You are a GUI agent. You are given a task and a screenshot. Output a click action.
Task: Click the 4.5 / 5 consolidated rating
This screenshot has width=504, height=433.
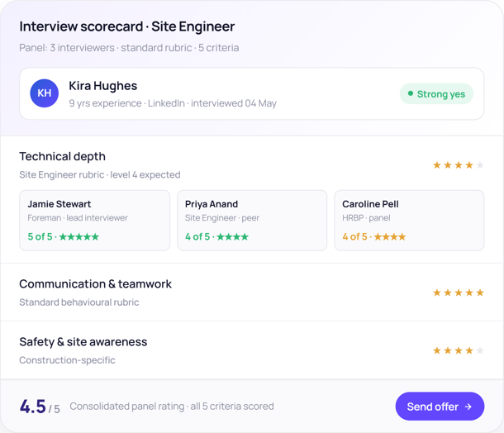pos(40,407)
